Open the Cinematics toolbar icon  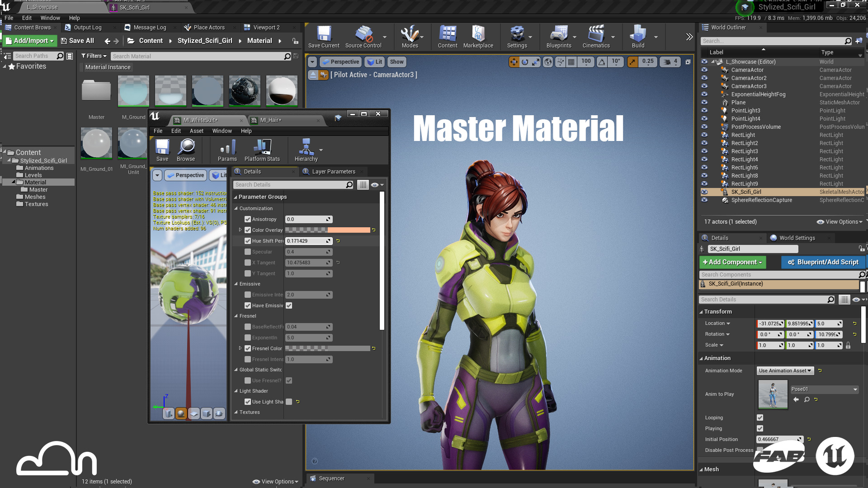[x=596, y=37]
